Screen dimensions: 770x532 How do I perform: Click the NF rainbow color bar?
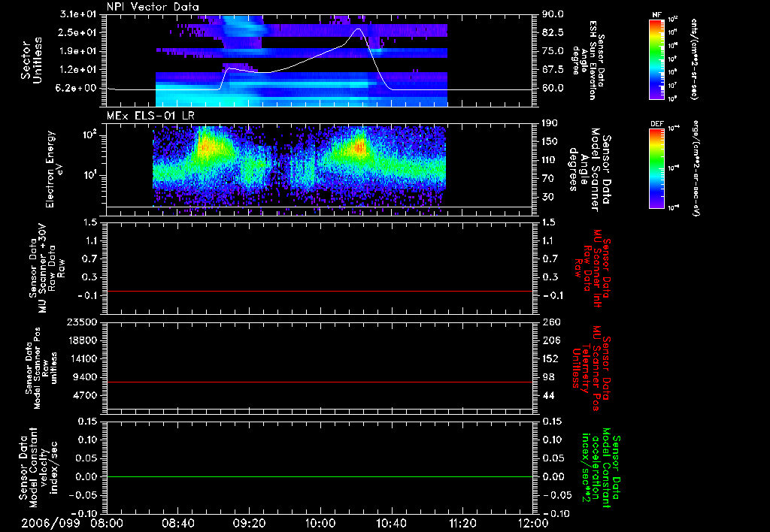pos(656,59)
